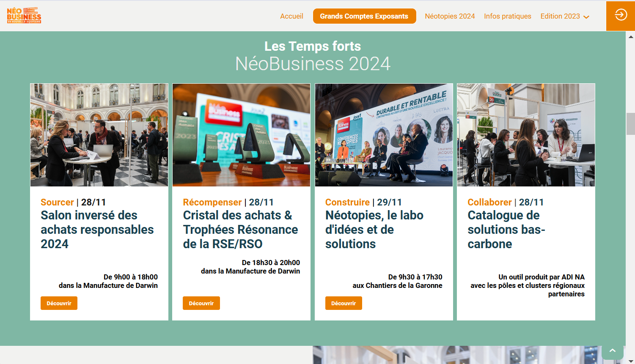Open the Cristal trophies photo
The height and width of the screenshot is (364, 635).
click(x=241, y=135)
